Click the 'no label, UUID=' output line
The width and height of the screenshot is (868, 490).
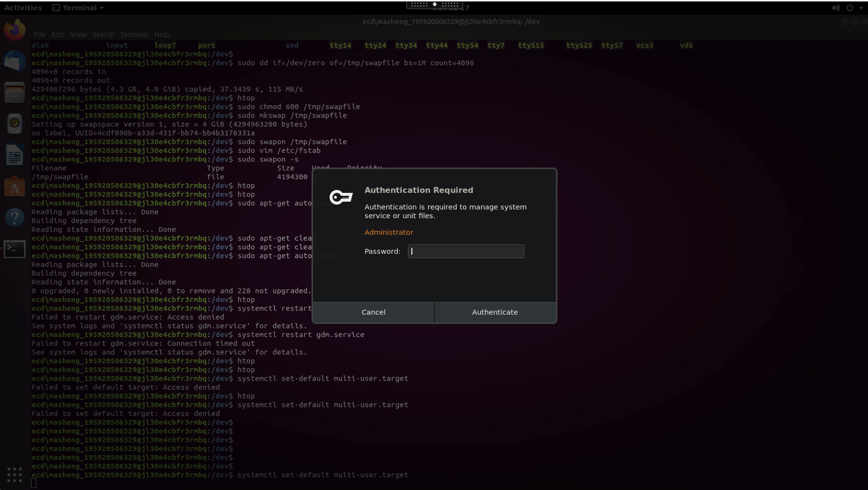[x=143, y=133]
